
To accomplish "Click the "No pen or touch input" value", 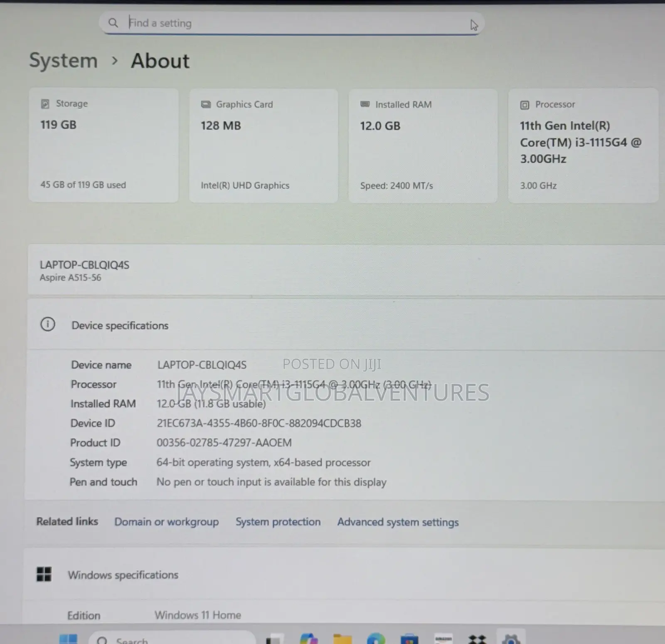I will pos(271,482).
